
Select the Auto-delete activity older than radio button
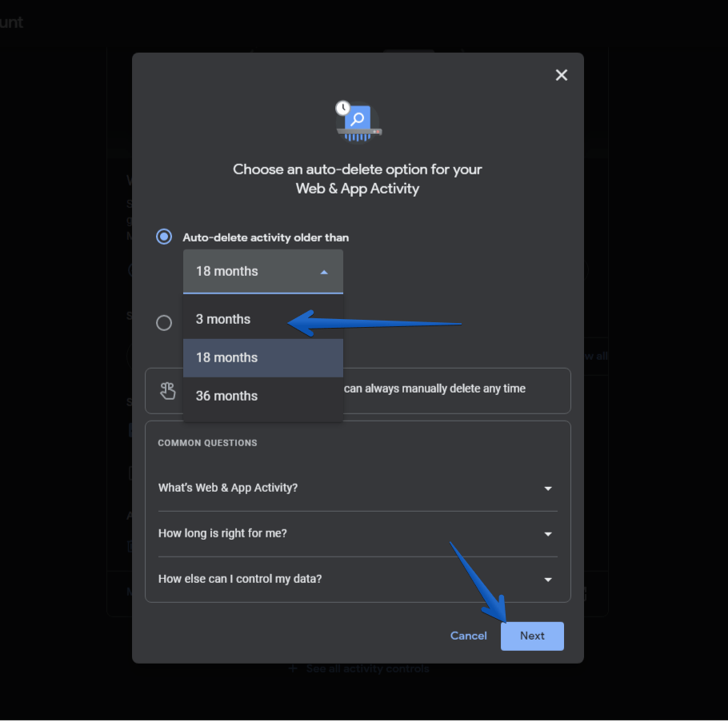164,237
